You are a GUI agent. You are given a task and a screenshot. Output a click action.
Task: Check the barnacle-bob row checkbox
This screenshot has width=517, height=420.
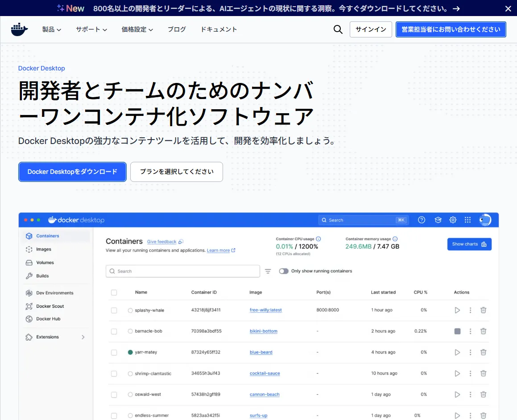(114, 331)
